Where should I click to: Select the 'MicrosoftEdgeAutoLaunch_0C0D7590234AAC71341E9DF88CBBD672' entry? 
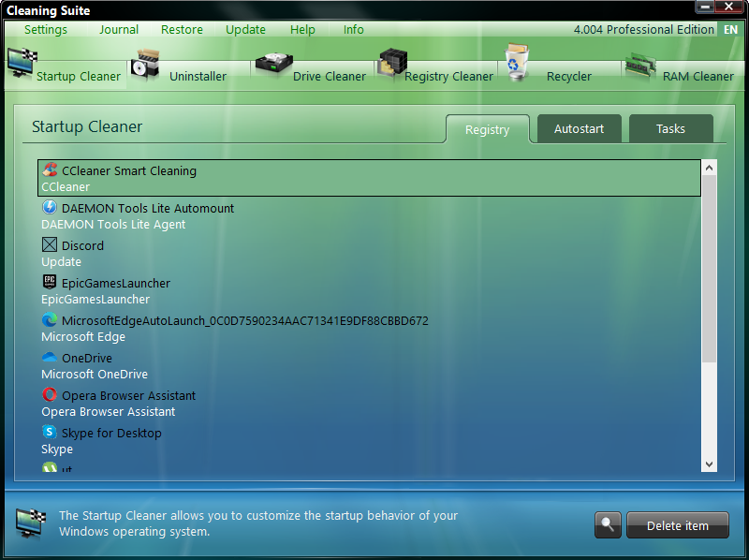point(245,320)
